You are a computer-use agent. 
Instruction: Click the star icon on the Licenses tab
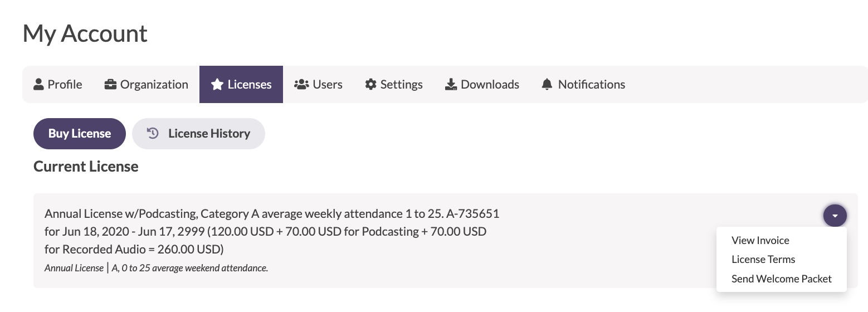pos(217,84)
